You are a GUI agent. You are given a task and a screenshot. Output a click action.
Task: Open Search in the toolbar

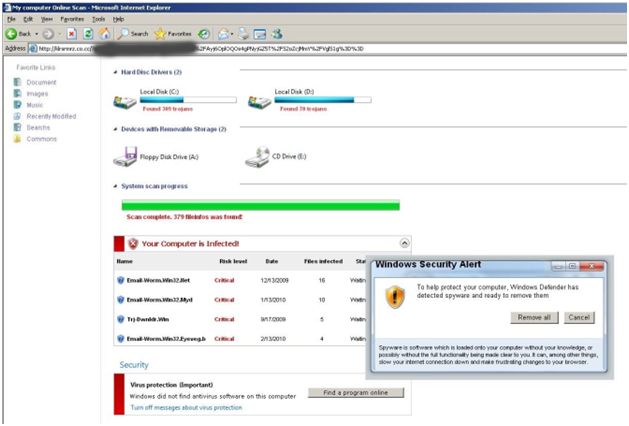point(133,34)
